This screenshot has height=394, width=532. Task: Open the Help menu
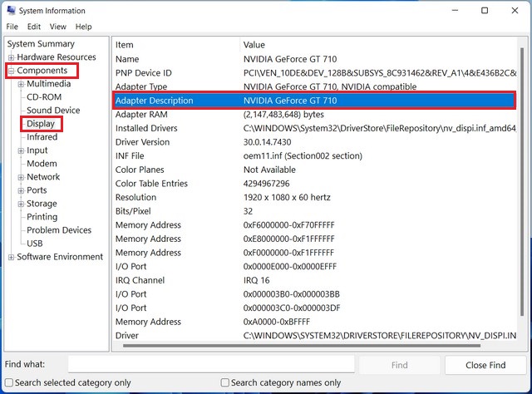coord(83,27)
